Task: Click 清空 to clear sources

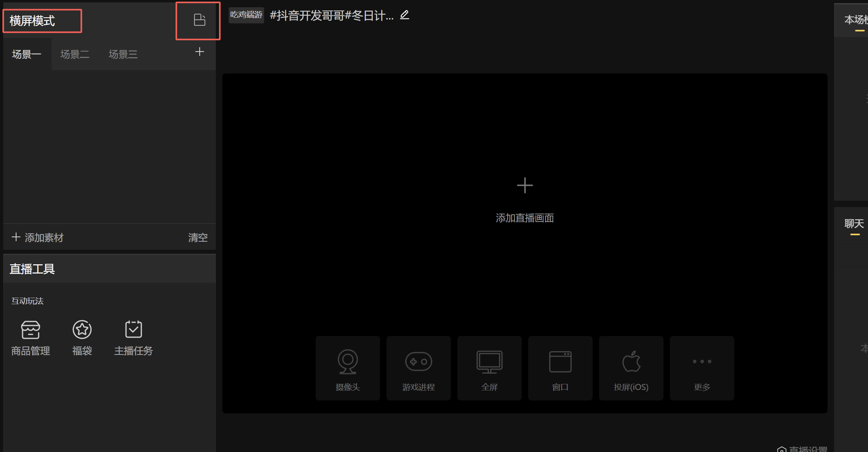Action: (x=198, y=238)
